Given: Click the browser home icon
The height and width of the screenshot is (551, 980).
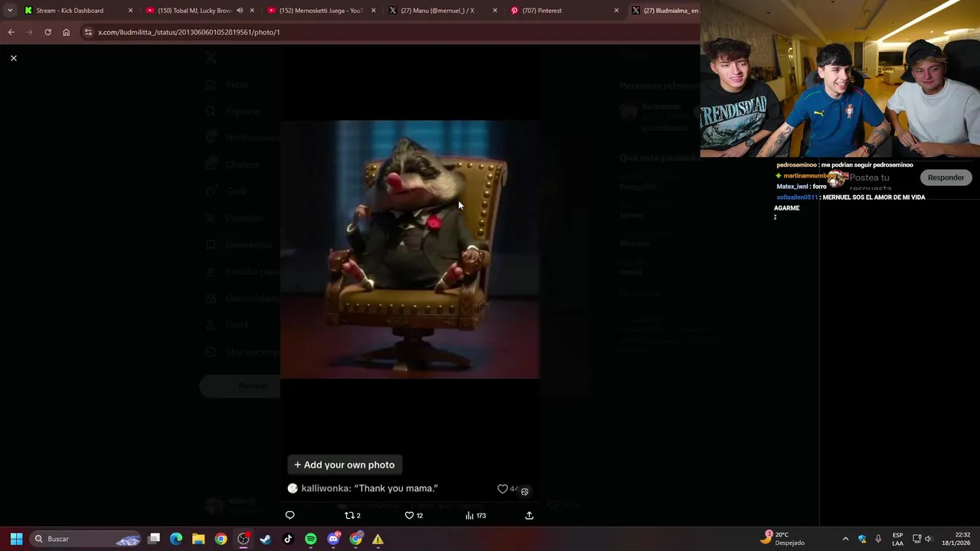Looking at the screenshot, I should [x=66, y=32].
